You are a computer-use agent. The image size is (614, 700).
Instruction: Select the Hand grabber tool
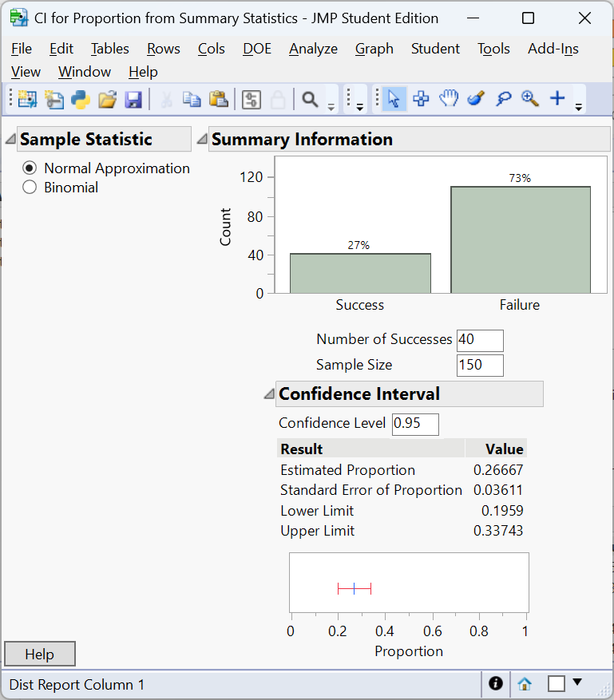[449, 99]
